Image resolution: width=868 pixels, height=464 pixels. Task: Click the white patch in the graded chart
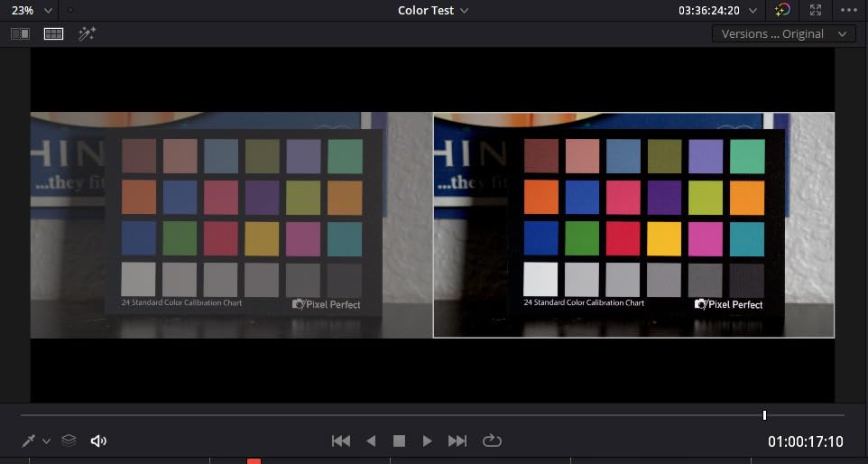(x=540, y=280)
